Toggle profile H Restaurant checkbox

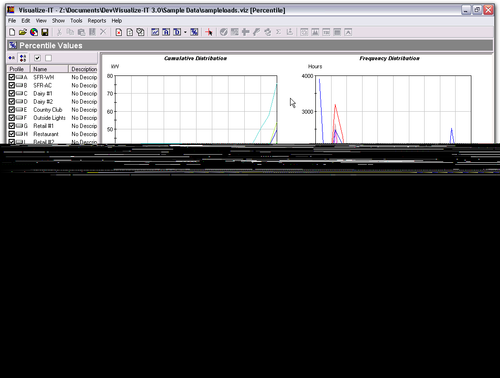pos(12,134)
